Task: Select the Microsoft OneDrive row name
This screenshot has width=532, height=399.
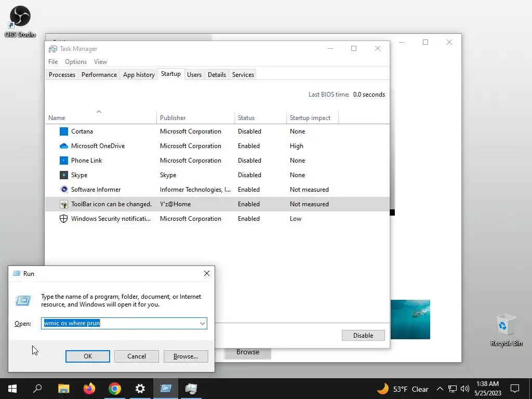Action: (98, 146)
